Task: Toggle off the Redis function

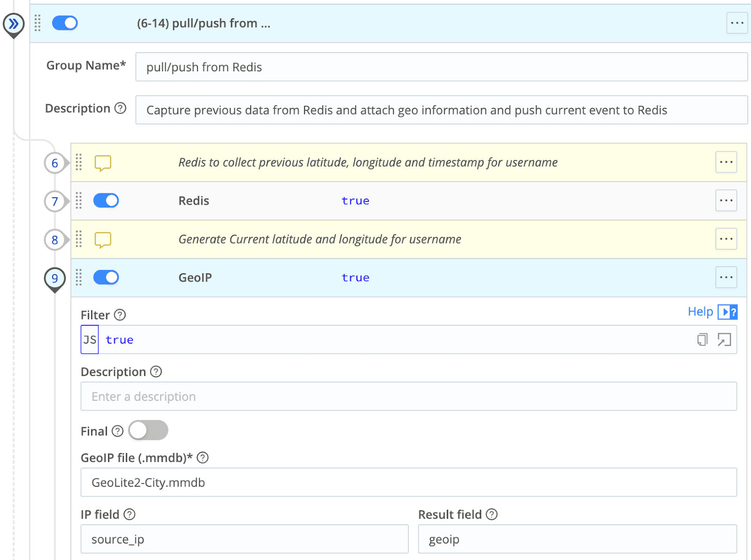Action: 106,201
